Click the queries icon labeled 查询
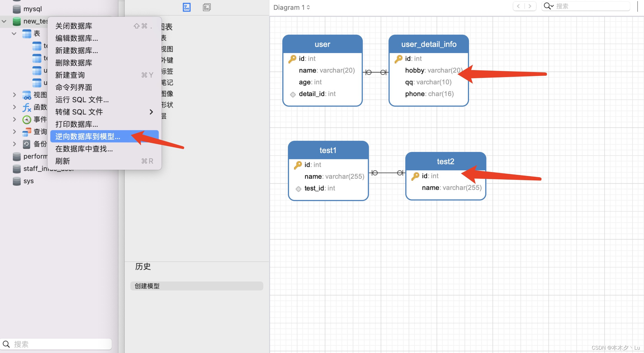The height and width of the screenshot is (353, 644). pyautogui.click(x=27, y=132)
